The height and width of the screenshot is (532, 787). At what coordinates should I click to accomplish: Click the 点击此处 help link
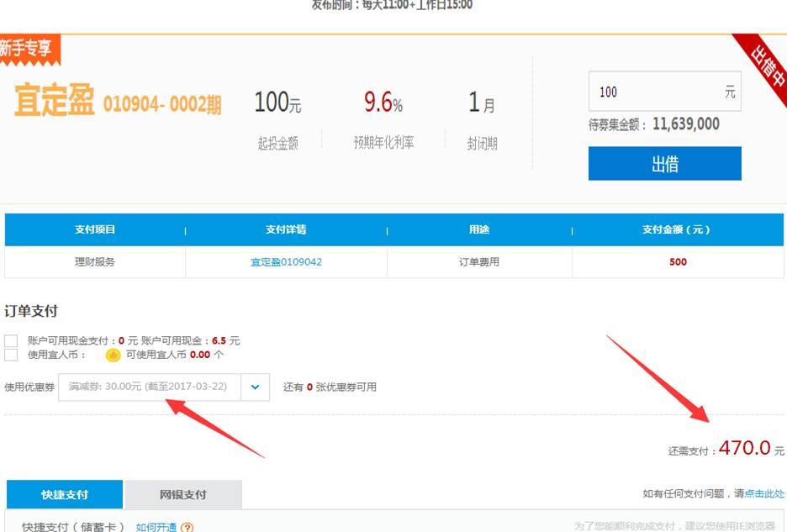tap(764, 494)
